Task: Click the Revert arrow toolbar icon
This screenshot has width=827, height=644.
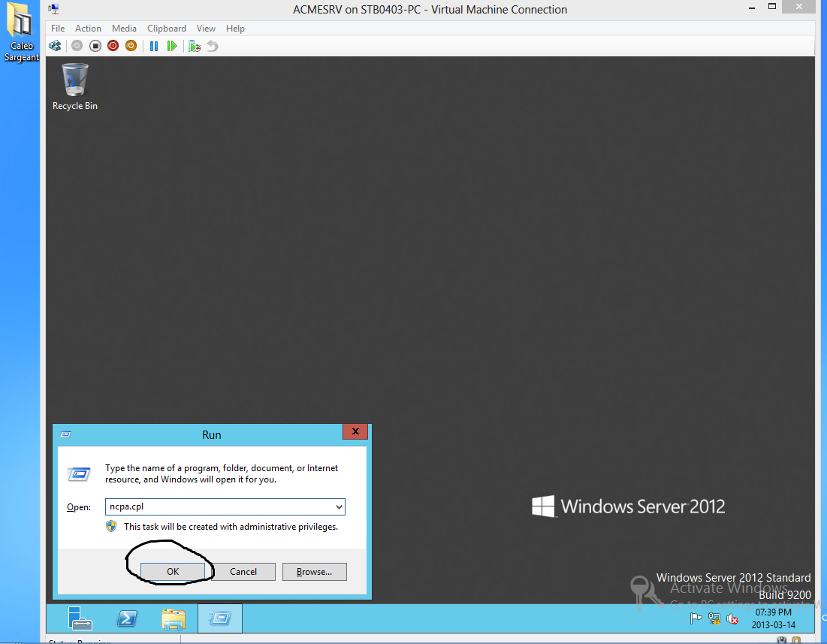Action: coord(212,46)
